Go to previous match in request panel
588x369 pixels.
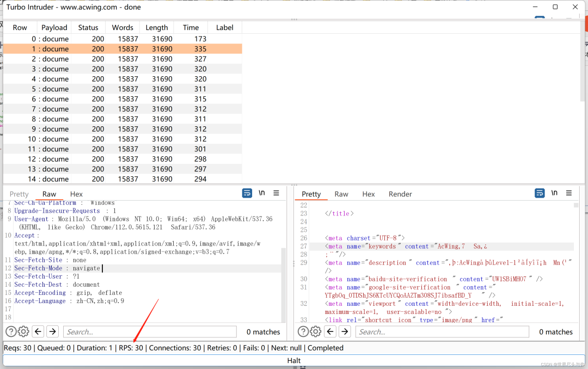coord(38,331)
